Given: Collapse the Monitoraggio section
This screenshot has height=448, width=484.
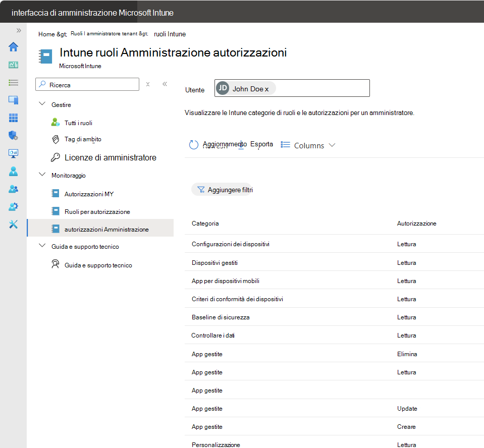Looking at the screenshot, I should coord(42,175).
